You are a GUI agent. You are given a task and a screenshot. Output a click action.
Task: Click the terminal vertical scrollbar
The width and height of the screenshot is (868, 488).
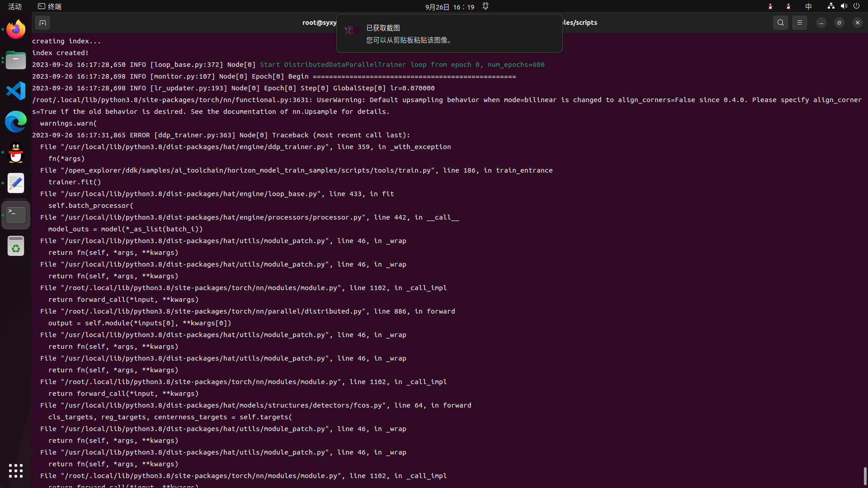pyautogui.click(x=865, y=475)
